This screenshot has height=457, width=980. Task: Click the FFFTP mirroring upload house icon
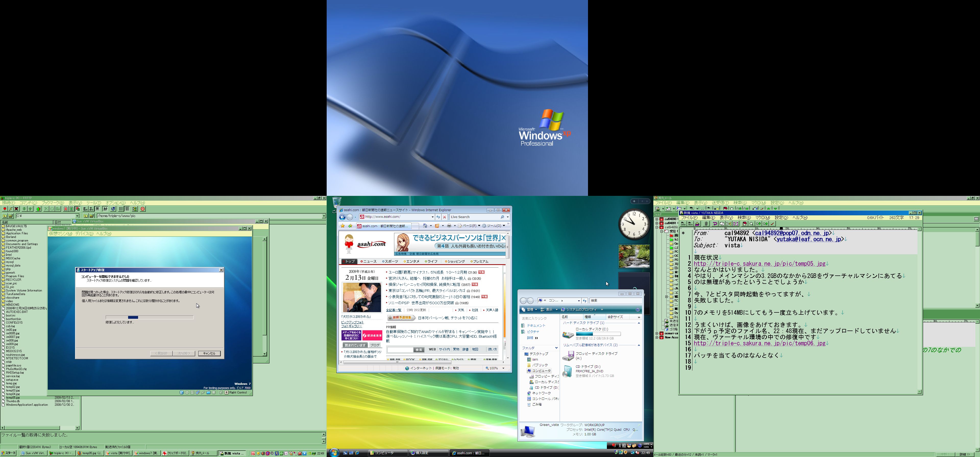(39, 209)
